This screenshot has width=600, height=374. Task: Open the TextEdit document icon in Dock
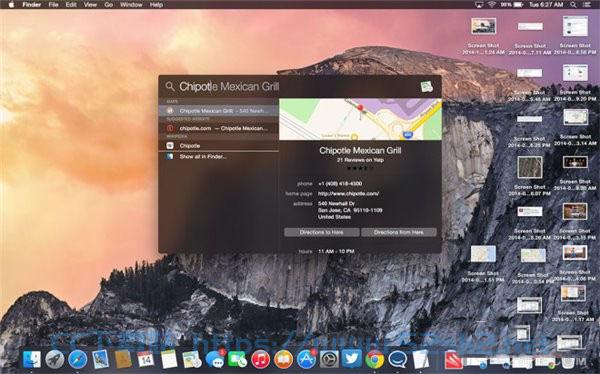click(421, 359)
